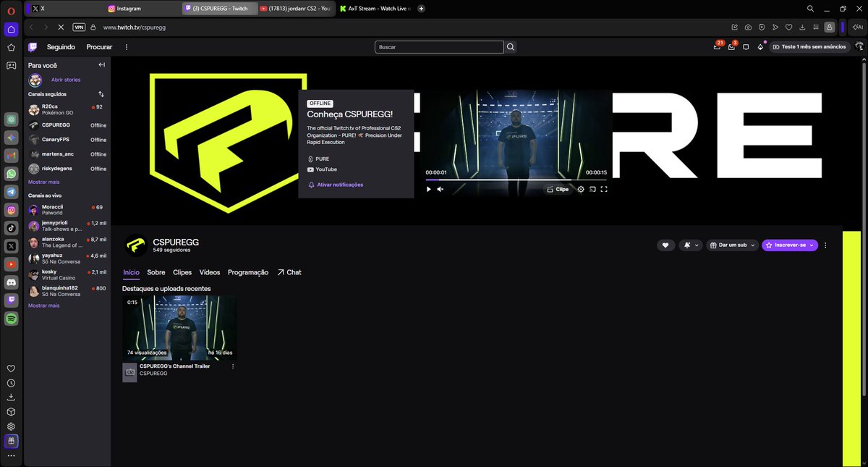Open the Dar um sub dropdown
This screenshot has width=868, height=467.
point(732,245)
